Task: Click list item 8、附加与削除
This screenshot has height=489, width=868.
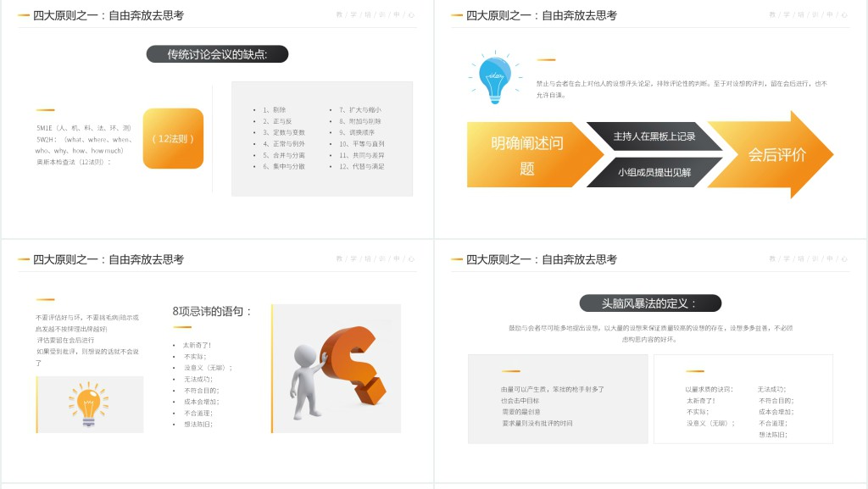Action: tap(359, 121)
